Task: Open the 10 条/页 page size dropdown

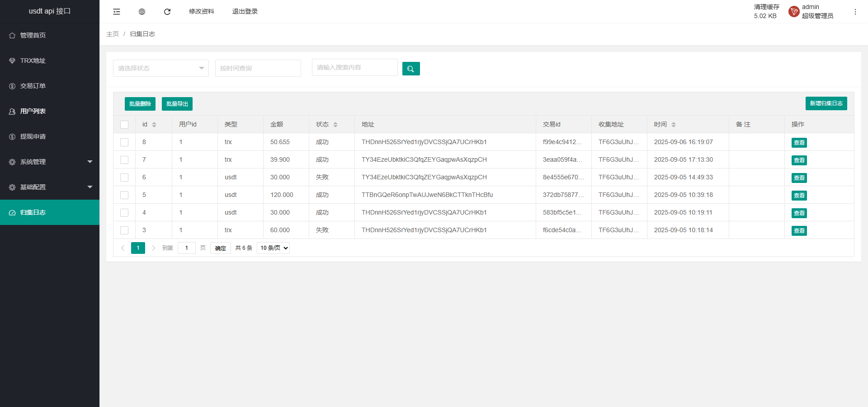Action: coord(273,248)
